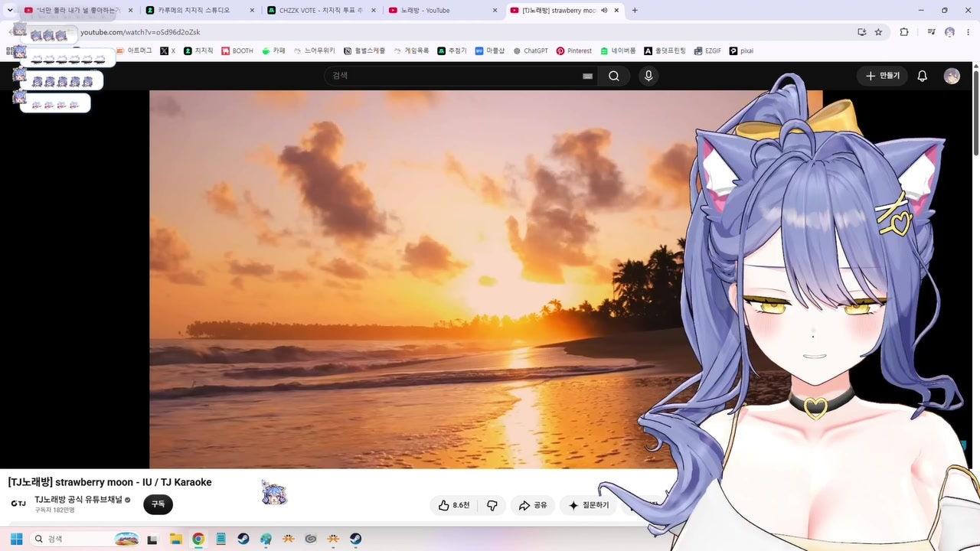This screenshot has height=551, width=980.
Task: Dislike the strawberry moon video
Action: [492, 505]
